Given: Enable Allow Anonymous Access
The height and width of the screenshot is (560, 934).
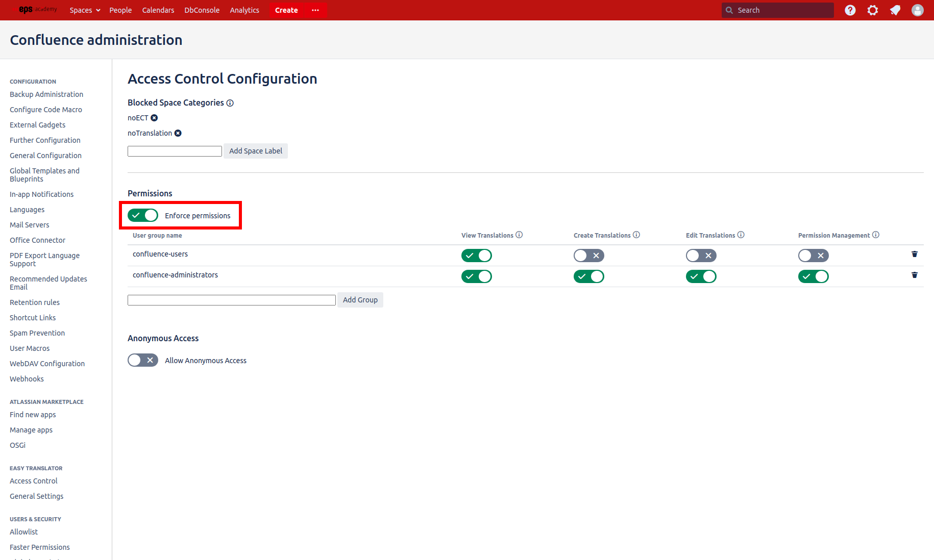Looking at the screenshot, I should [142, 360].
